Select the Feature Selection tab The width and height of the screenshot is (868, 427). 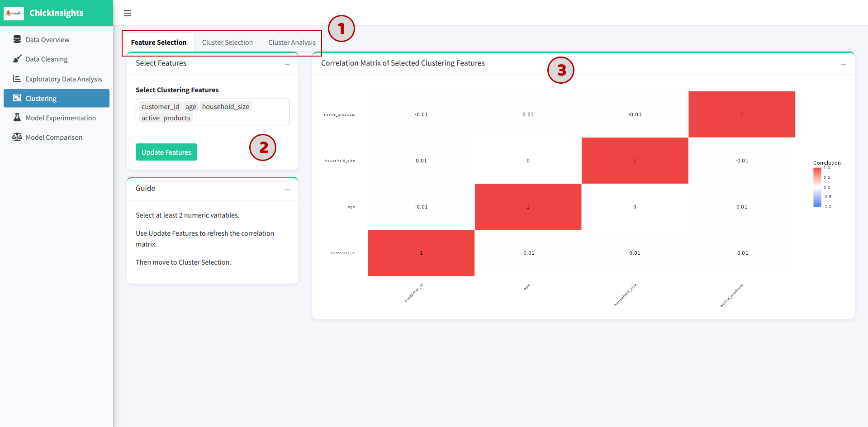(x=159, y=43)
